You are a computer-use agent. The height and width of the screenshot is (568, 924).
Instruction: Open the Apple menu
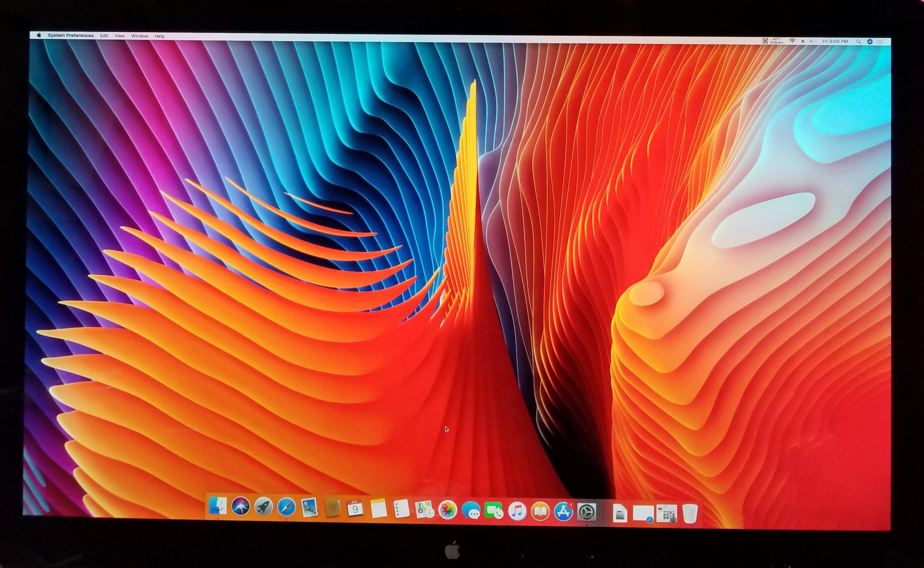tap(39, 35)
